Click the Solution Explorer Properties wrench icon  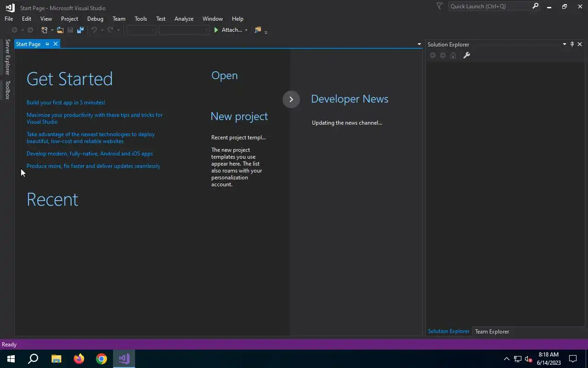coord(466,55)
